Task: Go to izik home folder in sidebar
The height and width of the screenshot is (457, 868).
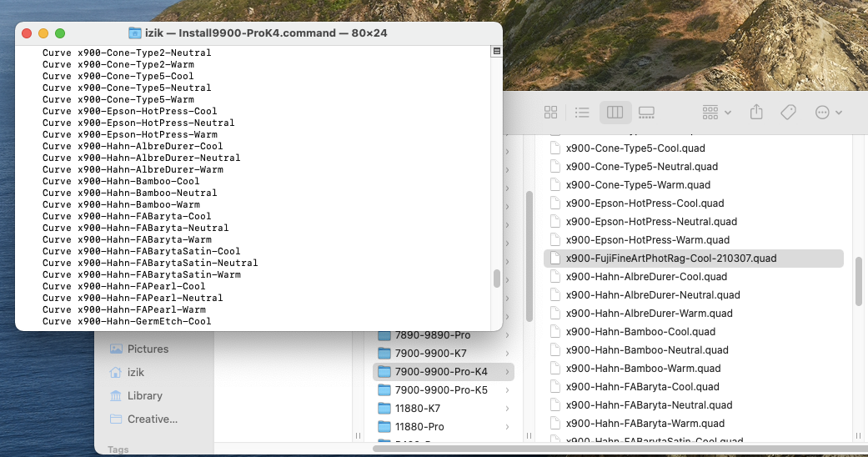Action: tap(135, 372)
